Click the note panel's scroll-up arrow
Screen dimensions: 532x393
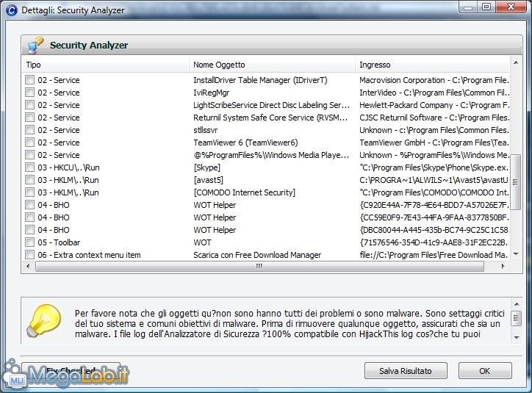tap(517, 304)
